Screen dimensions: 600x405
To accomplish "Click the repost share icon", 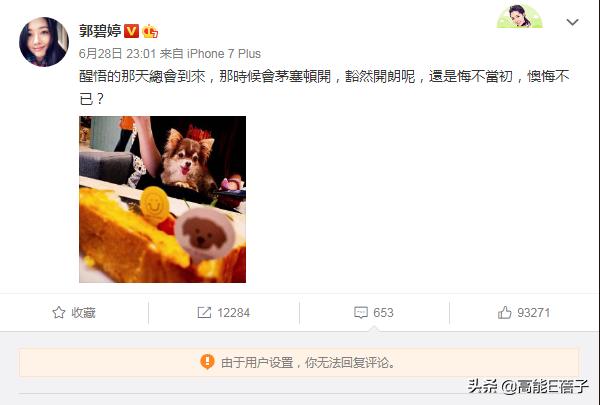I will [204, 312].
